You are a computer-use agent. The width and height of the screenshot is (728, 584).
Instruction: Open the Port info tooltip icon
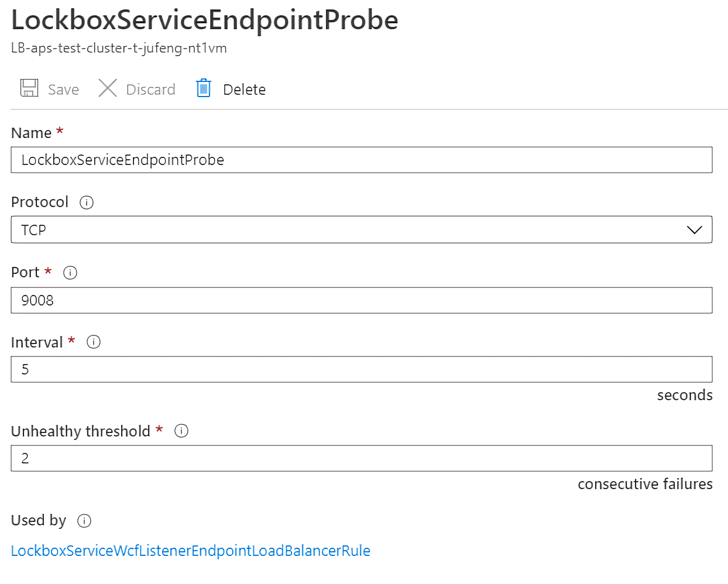point(70,273)
